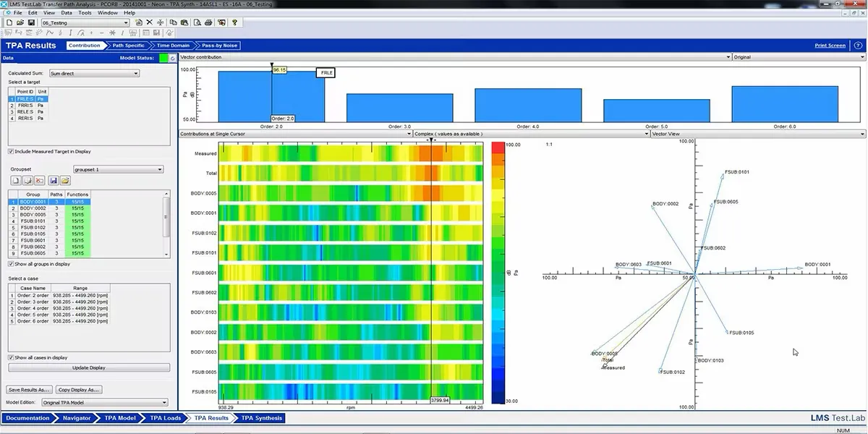Open the Model Edition dropdown

[104, 402]
